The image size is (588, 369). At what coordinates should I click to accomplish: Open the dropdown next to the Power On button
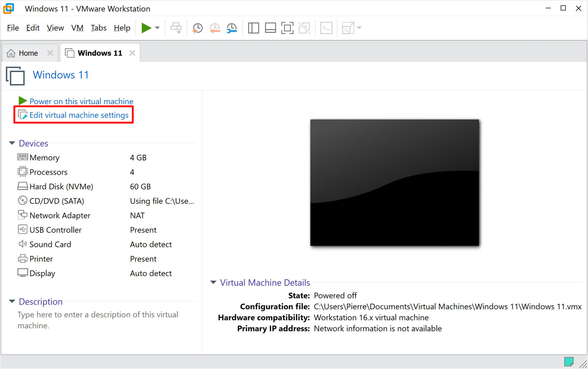point(157,28)
